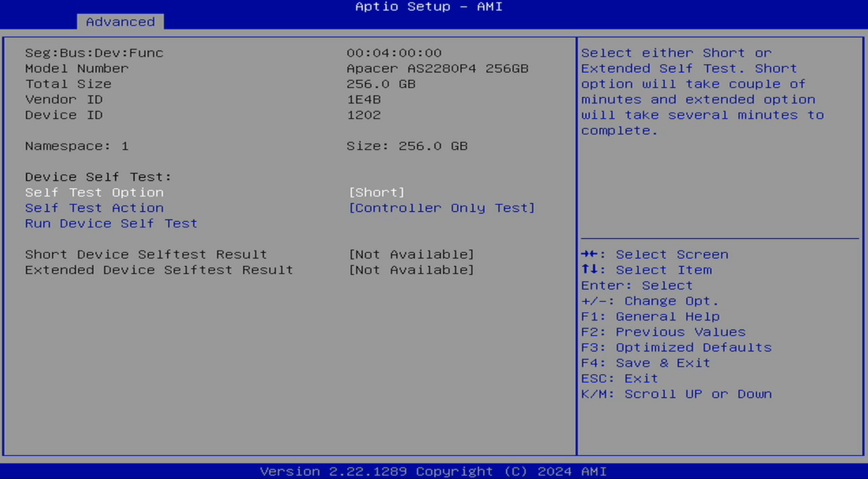Viewport: 868px width, 479px height.
Task: Click the Namespace: 1 entry
Action: [77, 146]
